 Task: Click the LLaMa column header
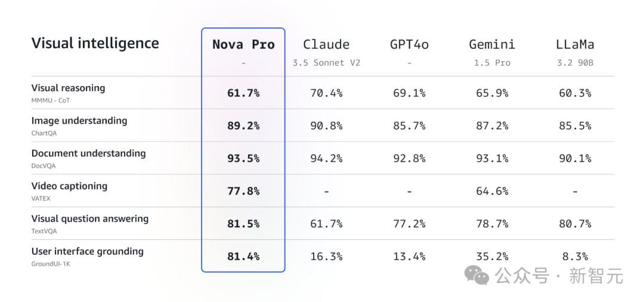[x=575, y=44]
